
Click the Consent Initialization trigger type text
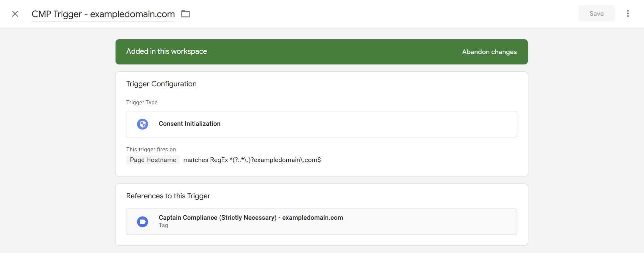click(190, 124)
